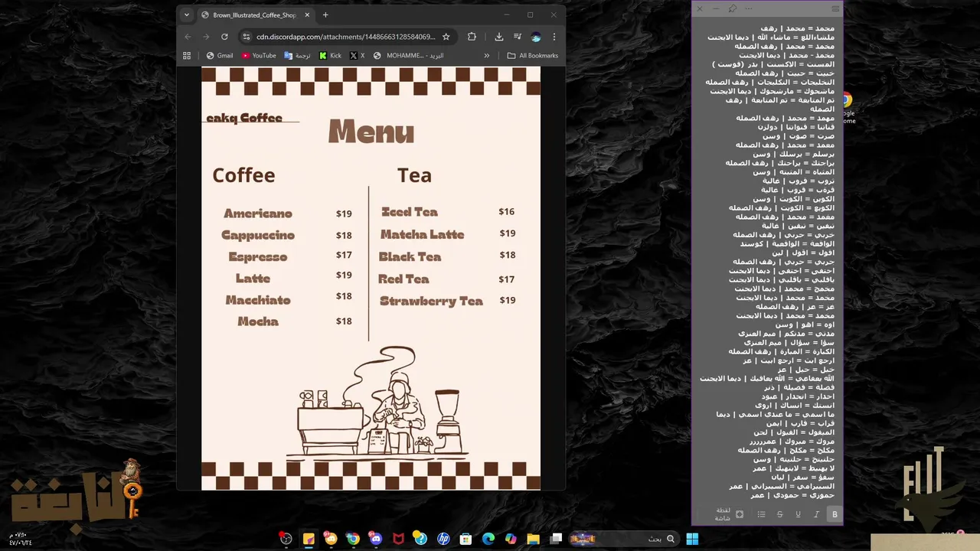This screenshot has height=551, width=980.
Task: View site information icon in address bar
Action: 247,37
